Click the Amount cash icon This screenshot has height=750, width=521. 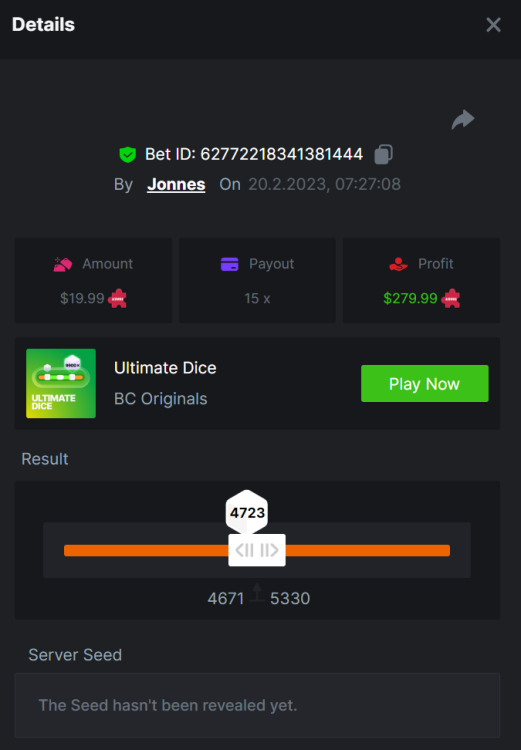click(x=63, y=264)
